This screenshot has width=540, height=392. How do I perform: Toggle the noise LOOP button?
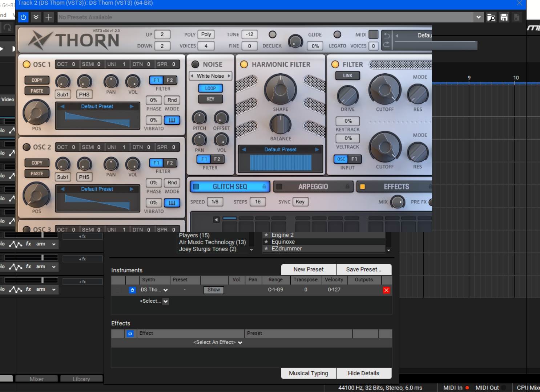[x=210, y=88]
